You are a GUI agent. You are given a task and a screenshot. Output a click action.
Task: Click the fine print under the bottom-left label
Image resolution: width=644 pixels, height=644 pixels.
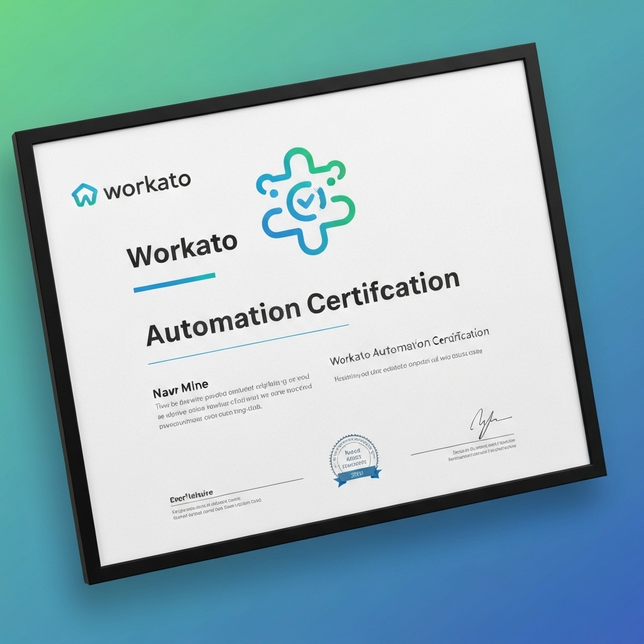216,507
